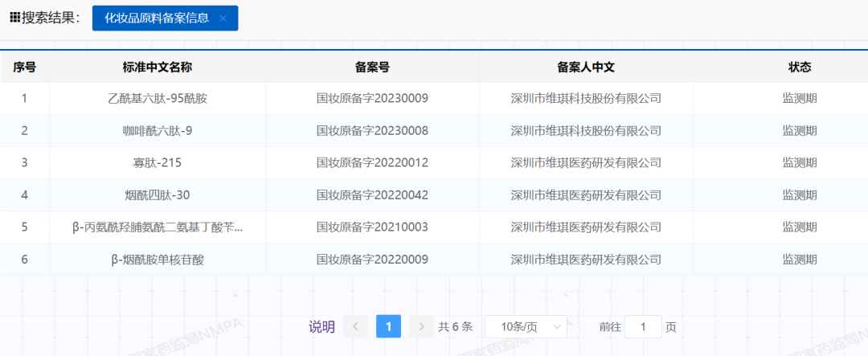Click 监测期 status for 寡肽-215
This screenshot has height=356, width=868.
800,163
